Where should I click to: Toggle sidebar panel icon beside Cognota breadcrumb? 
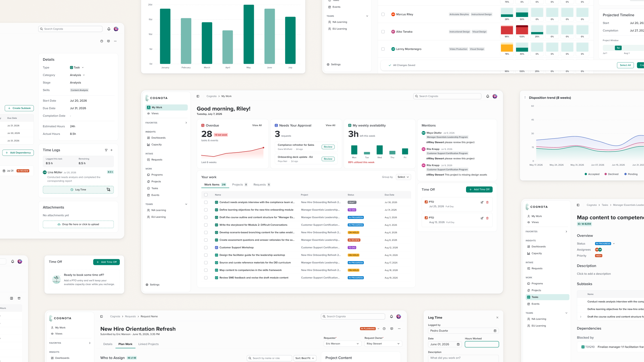pyautogui.click(x=198, y=96)
